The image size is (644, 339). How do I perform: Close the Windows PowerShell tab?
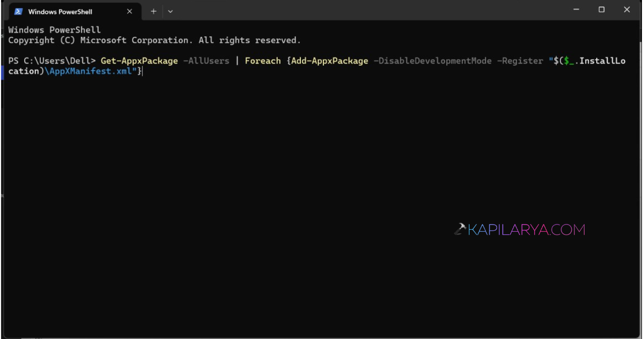(x=129, y=12)
